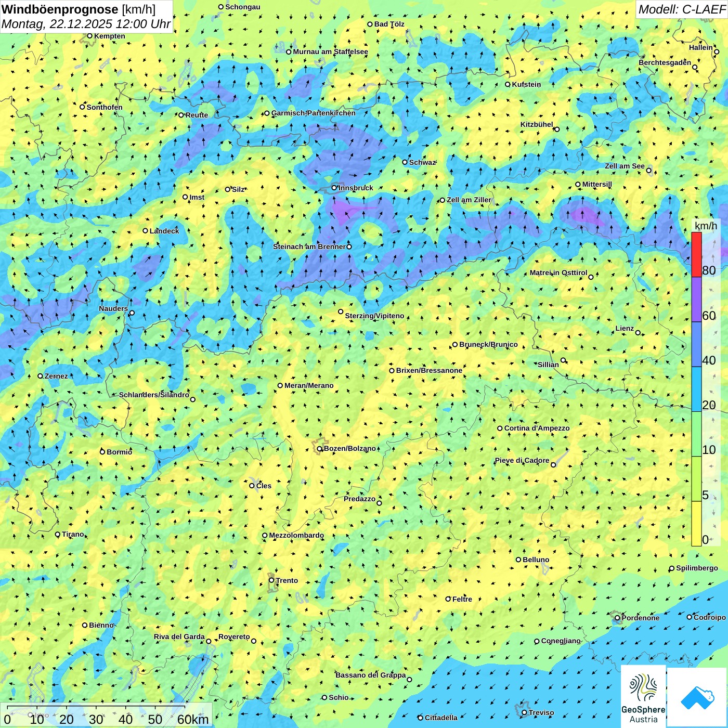Click the Trento city label
This screenshot has width=728, height=728.
(287, 580)
